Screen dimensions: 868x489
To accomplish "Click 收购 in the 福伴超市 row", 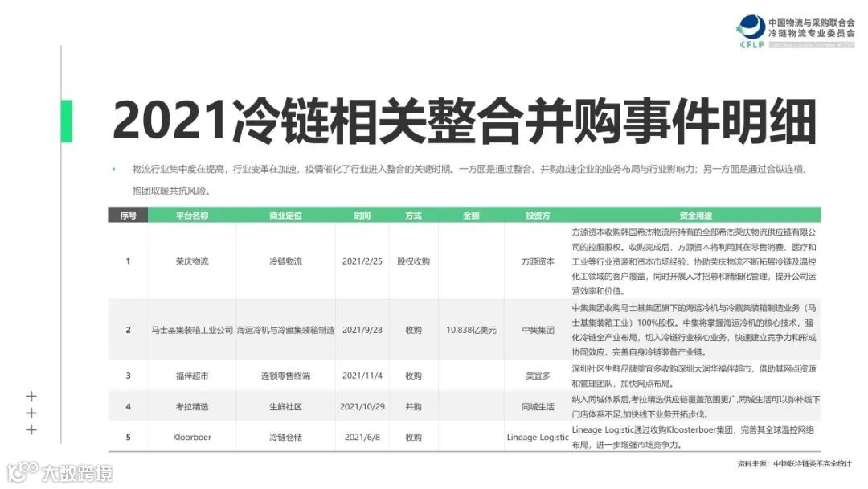I will pos(413,376).
